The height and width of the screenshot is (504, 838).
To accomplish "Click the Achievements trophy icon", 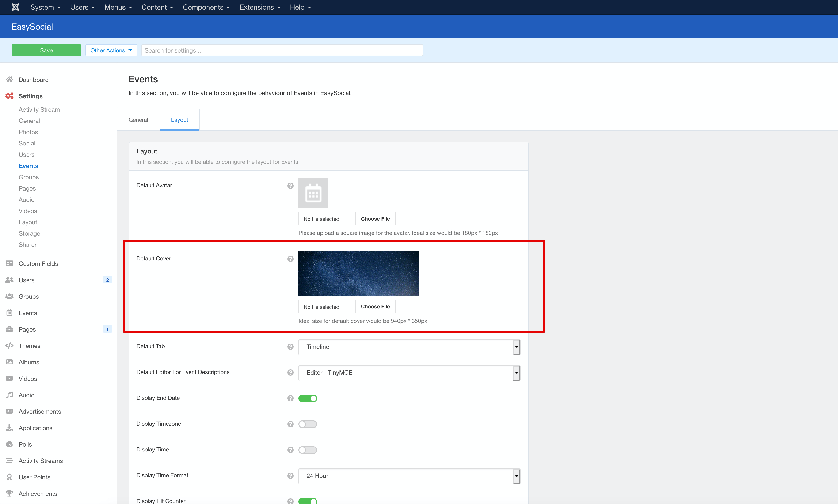I will [10, 493].
